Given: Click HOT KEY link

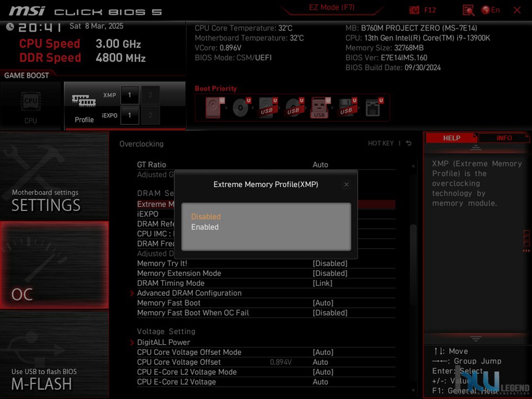Looking at the screenshot, I should [x=381, y=143].
